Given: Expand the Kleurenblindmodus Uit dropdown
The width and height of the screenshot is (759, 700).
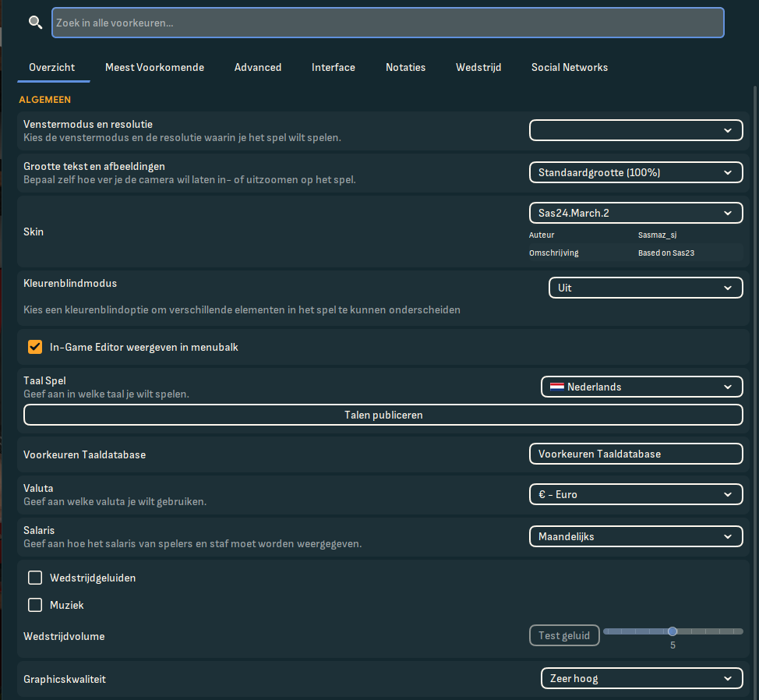Looking at the screenshot, I should tap(645, 288).
